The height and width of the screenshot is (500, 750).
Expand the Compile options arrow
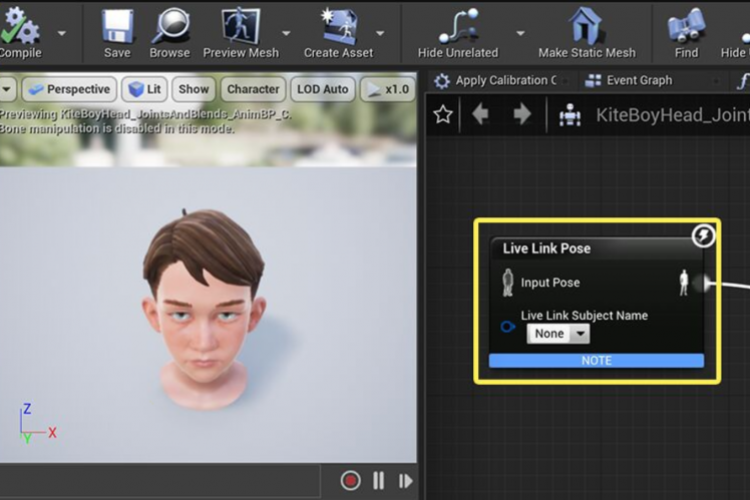62,32
